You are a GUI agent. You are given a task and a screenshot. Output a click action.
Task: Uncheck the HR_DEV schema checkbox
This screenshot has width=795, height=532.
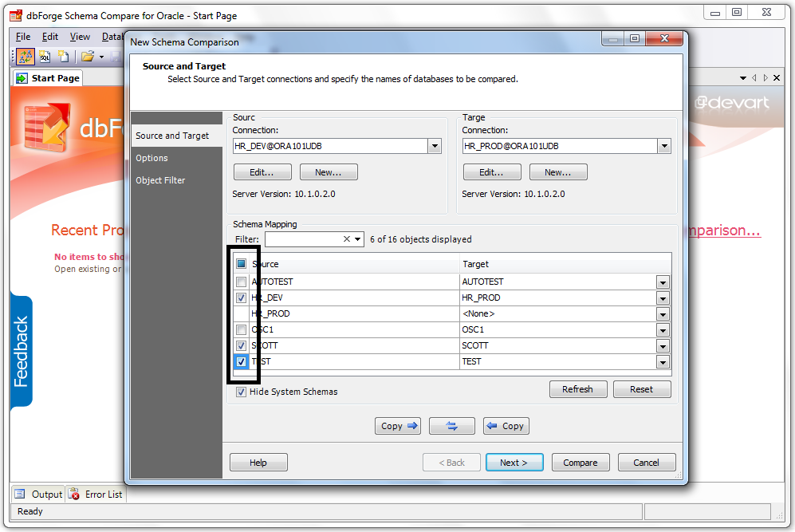click(x=242, y=298)
